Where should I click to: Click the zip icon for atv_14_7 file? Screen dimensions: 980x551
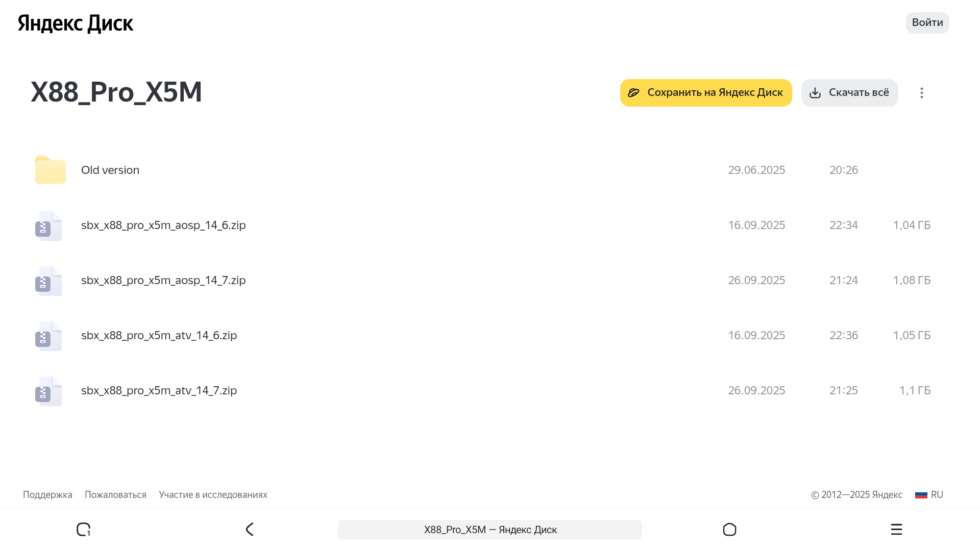pyautogui.click(x=48, y=391)
